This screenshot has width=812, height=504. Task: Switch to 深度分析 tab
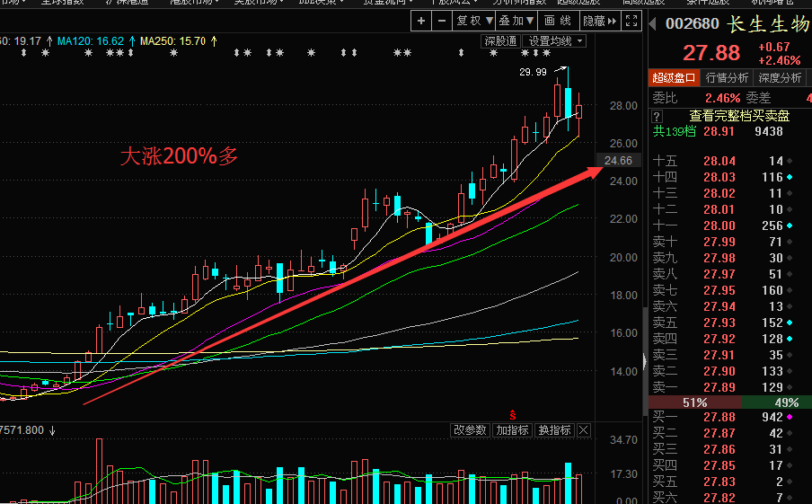[x=780, y=78]
